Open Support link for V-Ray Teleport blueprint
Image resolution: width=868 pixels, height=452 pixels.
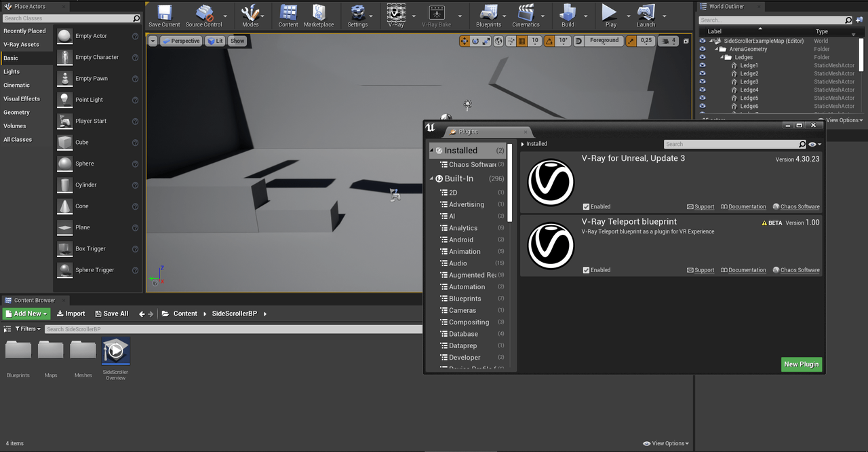[701, 270]
